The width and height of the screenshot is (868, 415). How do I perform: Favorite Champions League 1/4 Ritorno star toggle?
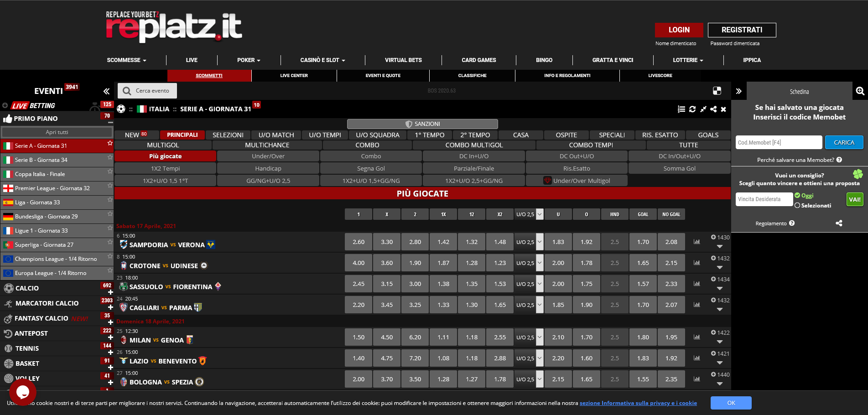pos(109,256)
